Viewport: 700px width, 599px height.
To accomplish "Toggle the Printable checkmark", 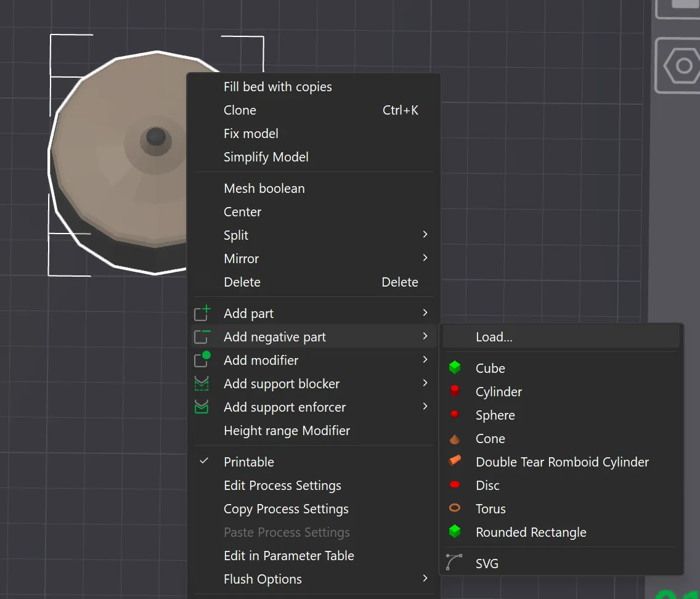I will pyautogui.click(x=204, y=462).
